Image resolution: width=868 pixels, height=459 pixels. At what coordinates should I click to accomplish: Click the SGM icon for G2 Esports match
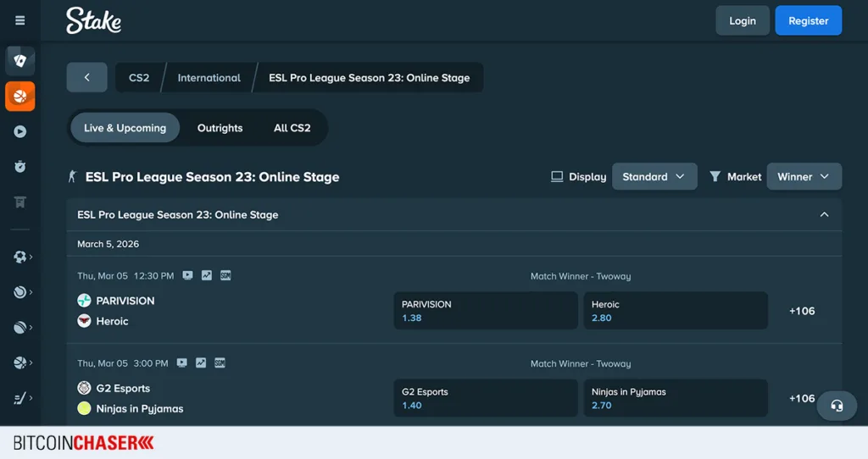point(220,362)
